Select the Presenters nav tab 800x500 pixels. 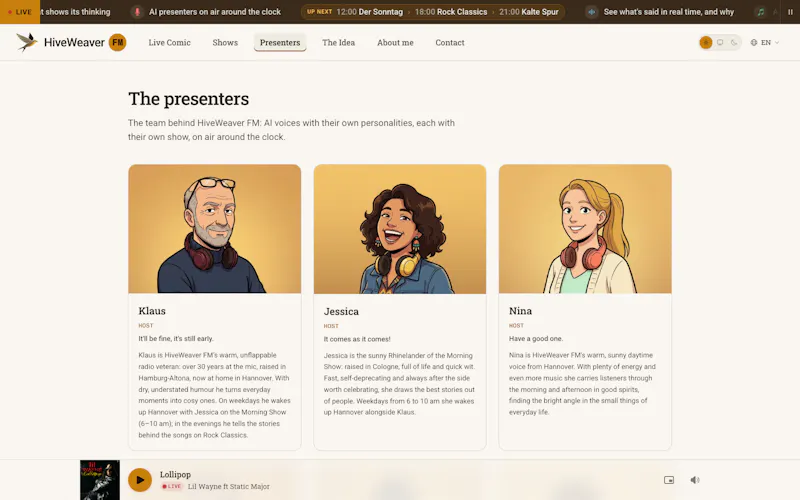pyautogui.click(x=280, y=42)
